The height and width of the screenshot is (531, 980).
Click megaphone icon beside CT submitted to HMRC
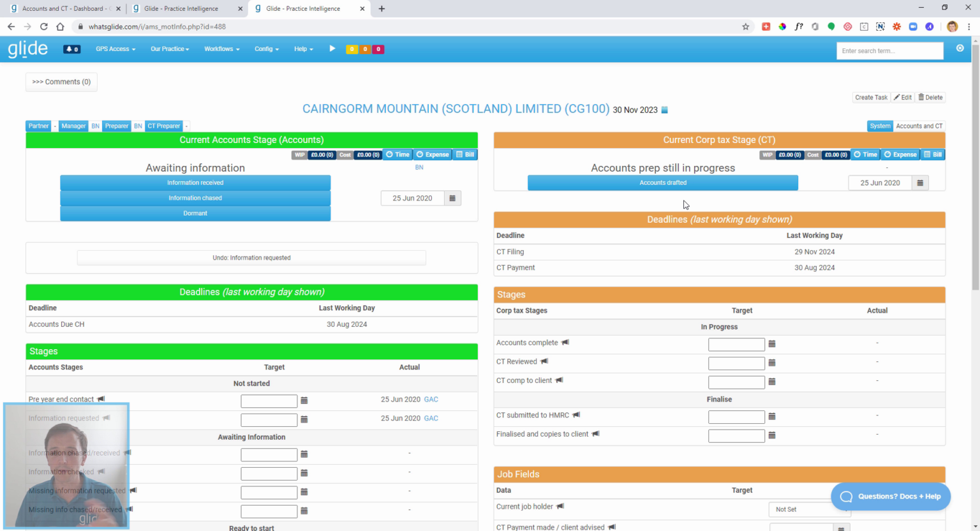coord(576,415)
